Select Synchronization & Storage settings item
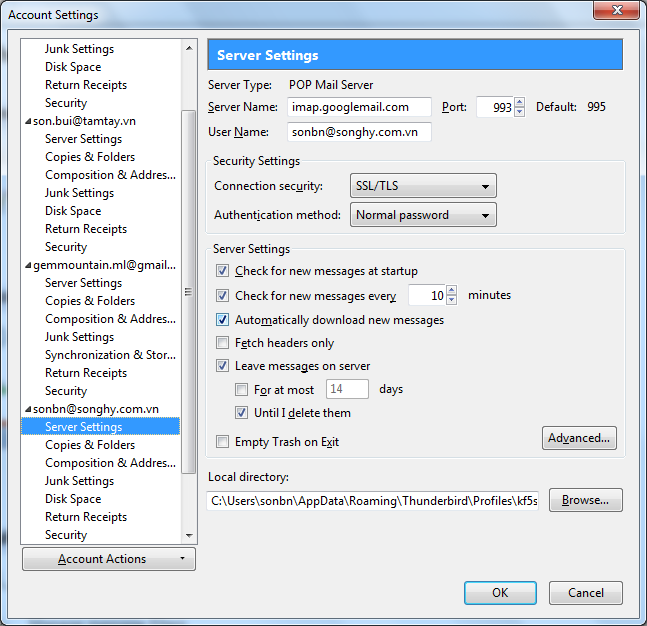The width and height of the screenshot is (647, 626). (108, 355)
